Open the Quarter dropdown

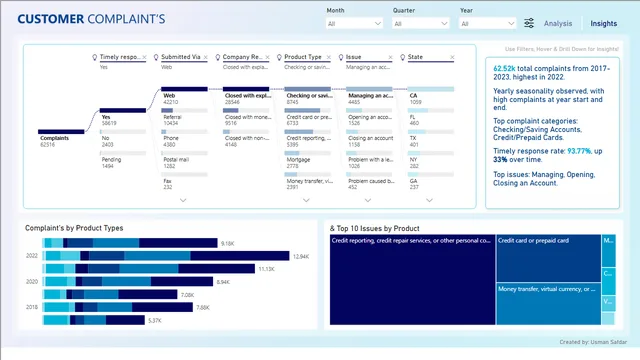pyautogui.click(x=421, y=24)
